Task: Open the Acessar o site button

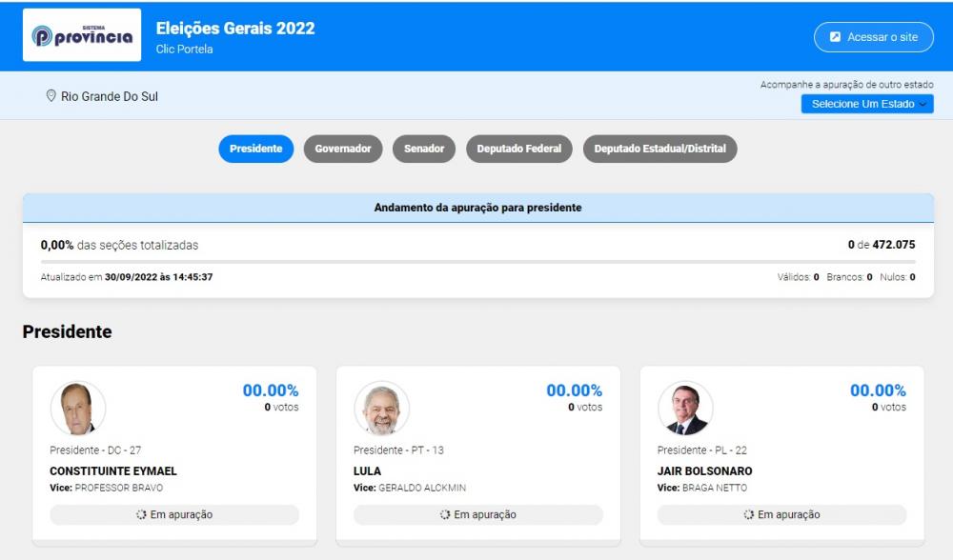Action: (x=873, y=37)
